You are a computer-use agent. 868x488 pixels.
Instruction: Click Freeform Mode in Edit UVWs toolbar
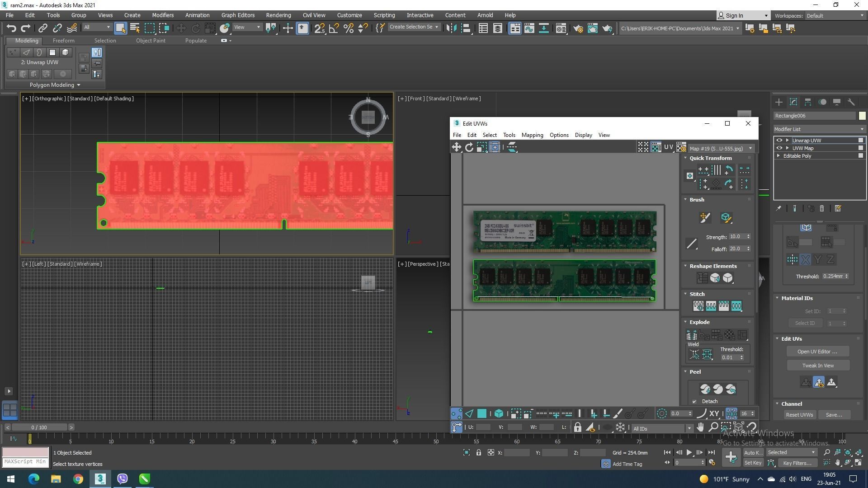tap(495, 147)
